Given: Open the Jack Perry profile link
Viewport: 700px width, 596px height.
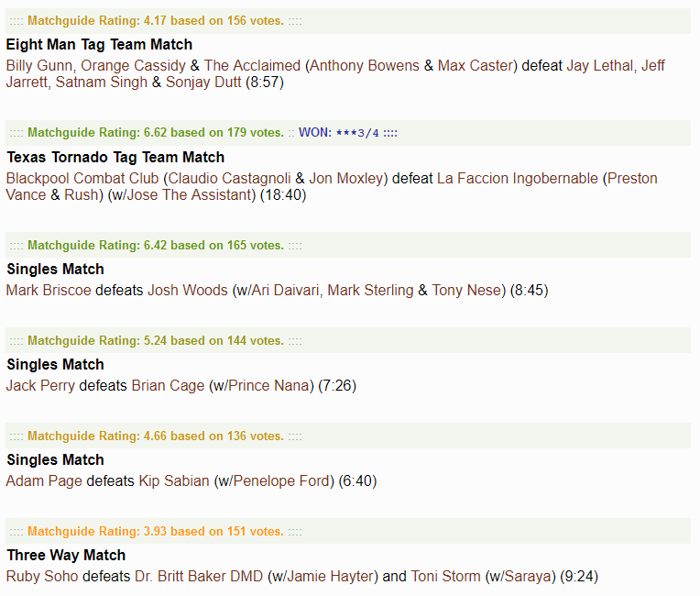Looking at the screenshot, I should pyautogui.click(x=40, y=386).
